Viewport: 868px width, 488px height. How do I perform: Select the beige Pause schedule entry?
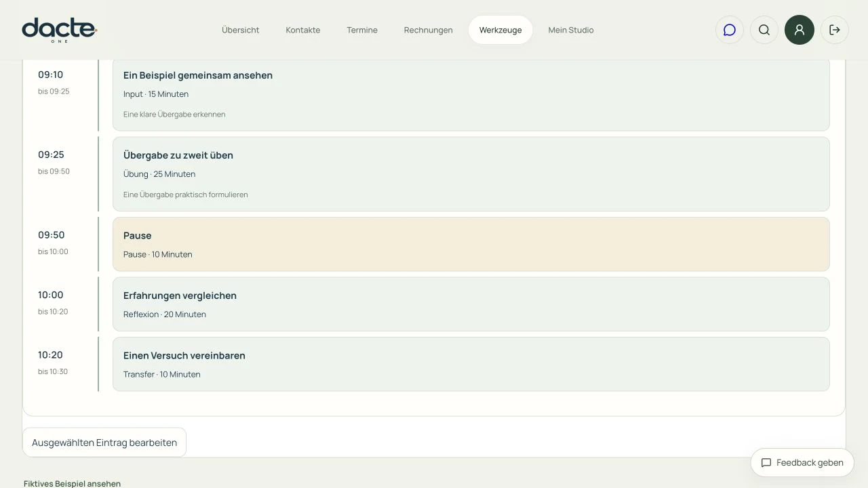(471, 244)
